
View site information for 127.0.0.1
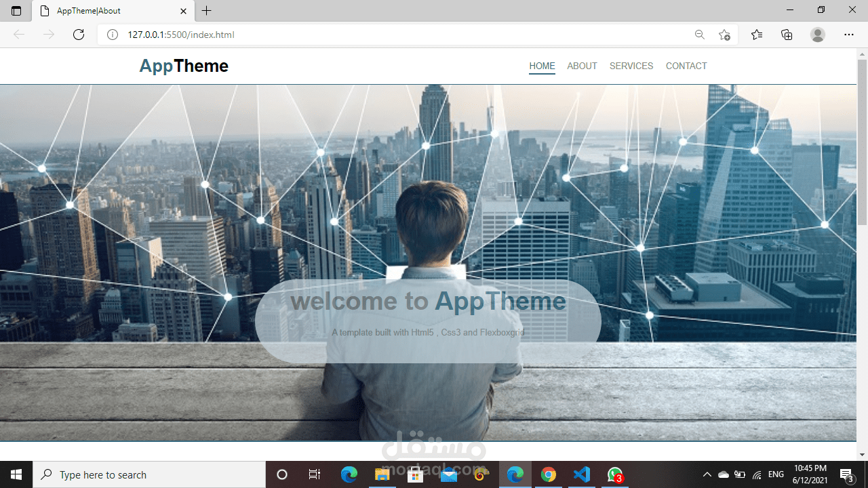pyautogui.click(x=113, y=34)
